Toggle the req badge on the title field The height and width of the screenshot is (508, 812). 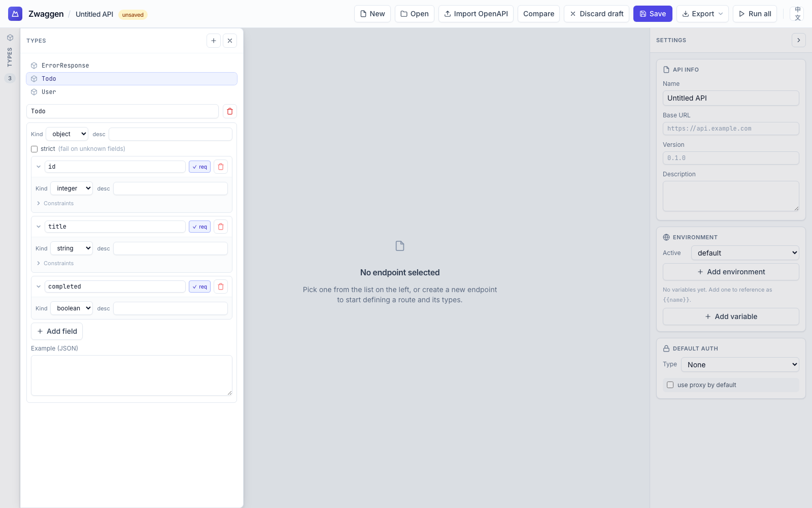(x=199, y=227)
